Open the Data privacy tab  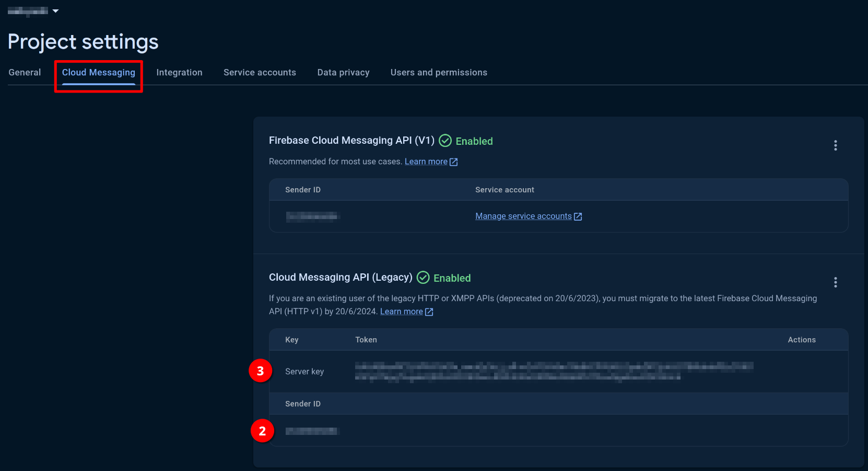tap(343, 73)
